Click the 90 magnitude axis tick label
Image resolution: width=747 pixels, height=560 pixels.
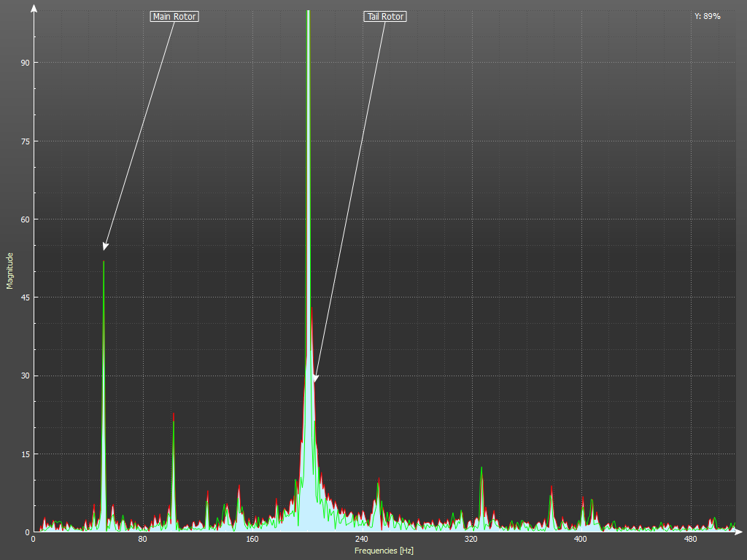pos(25,63)
